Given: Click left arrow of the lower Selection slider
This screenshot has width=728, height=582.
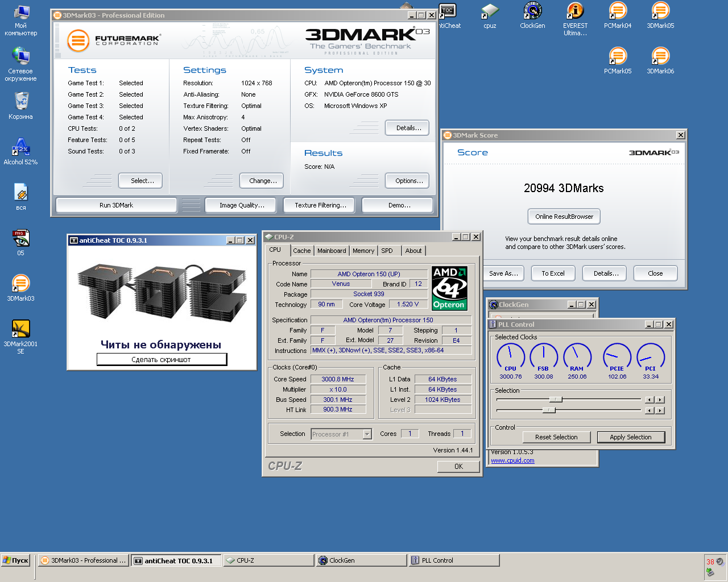Looking at the screenshot, I should point(650,410).
